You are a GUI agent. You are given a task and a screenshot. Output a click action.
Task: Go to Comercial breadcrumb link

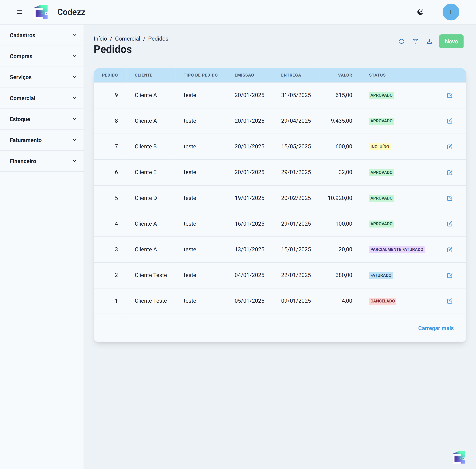(x=127, y=39)
